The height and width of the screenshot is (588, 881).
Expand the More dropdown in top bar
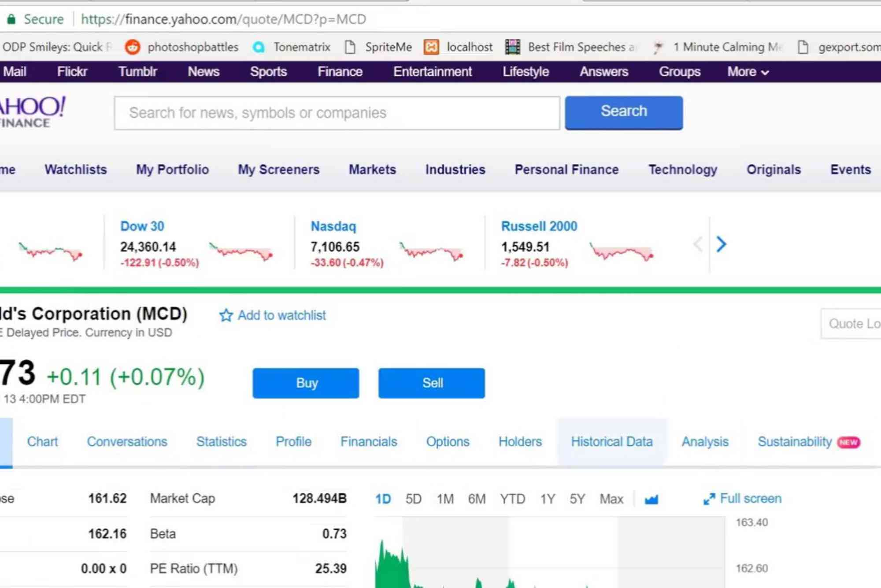click(748, 72)
